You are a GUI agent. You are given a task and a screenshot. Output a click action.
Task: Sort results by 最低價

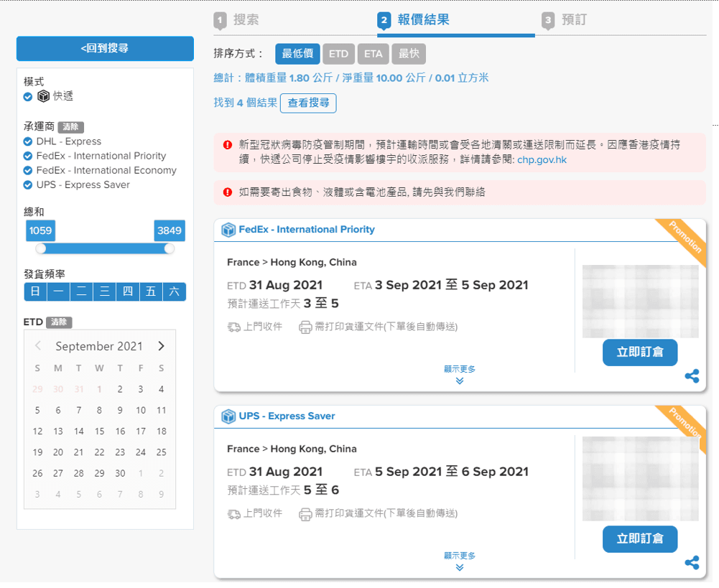coord(297,54)
